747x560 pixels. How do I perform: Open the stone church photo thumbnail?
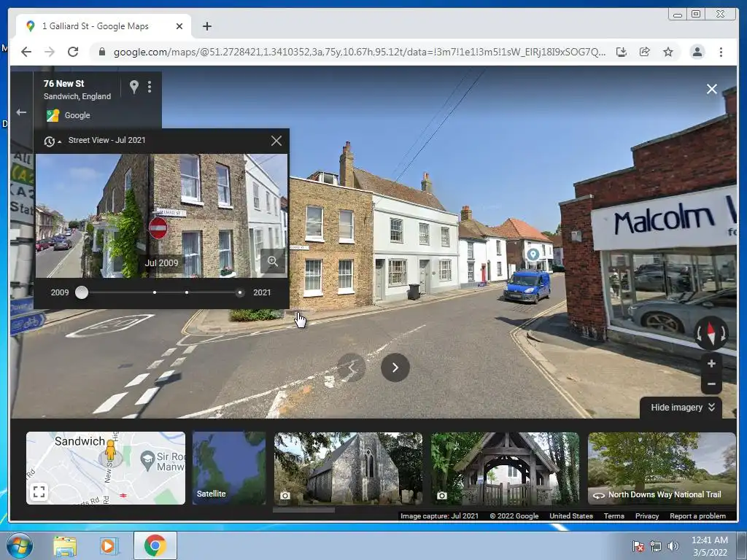click(x=348, y=468)
